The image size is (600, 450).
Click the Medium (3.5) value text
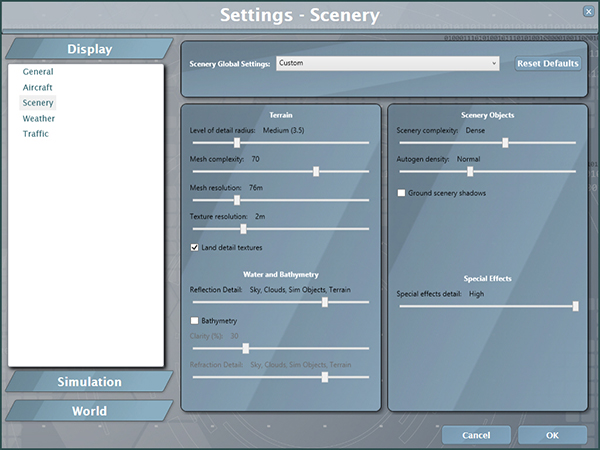283,130
